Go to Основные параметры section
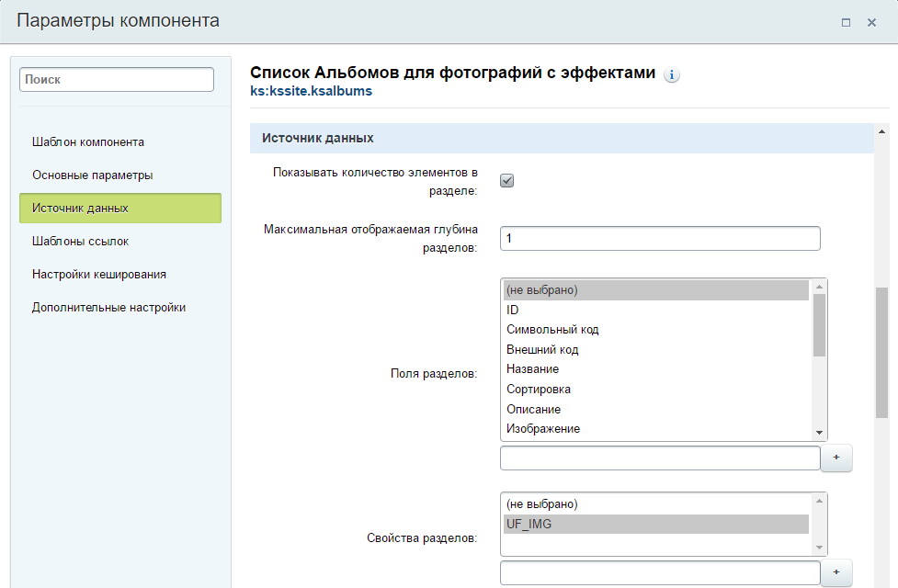Viewport: 898px width, 588px height. (x=93, y=175)
